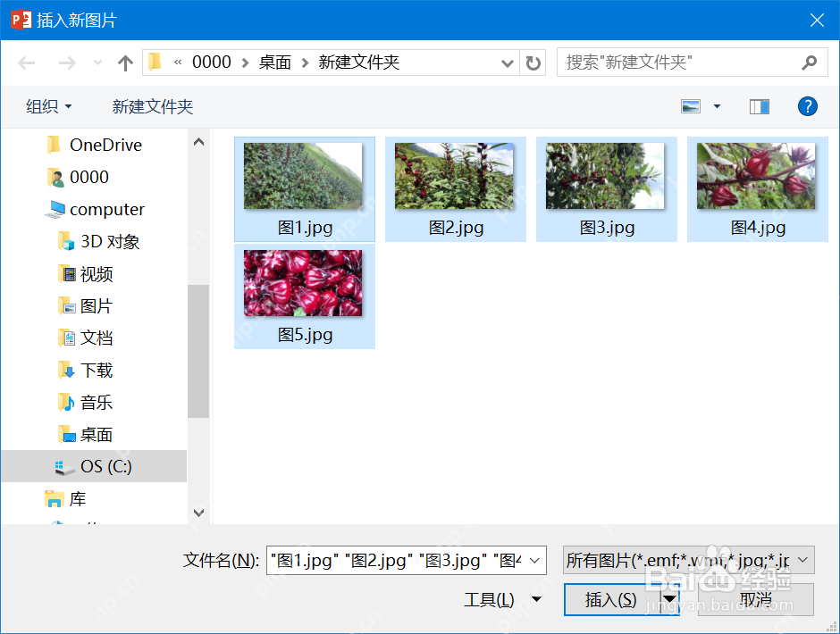The width and height of the screenshot is (840, 634).
Task: Click the navigation pane scrollbar thumb
Action: point(198,351)
